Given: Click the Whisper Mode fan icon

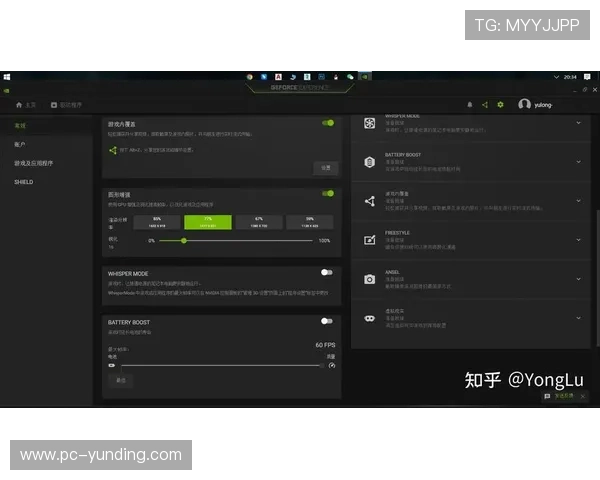Looking at the screenshot, I should [x=369, y=123].
